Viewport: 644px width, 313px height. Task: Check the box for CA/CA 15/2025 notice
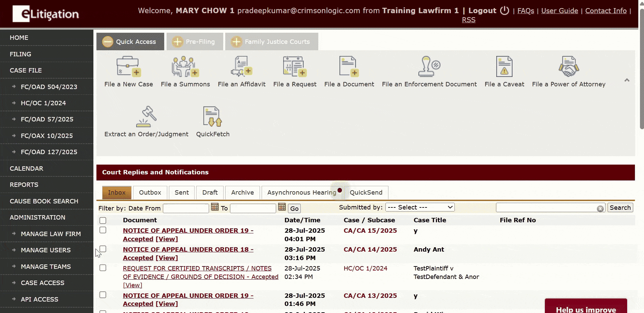point(103,230)
